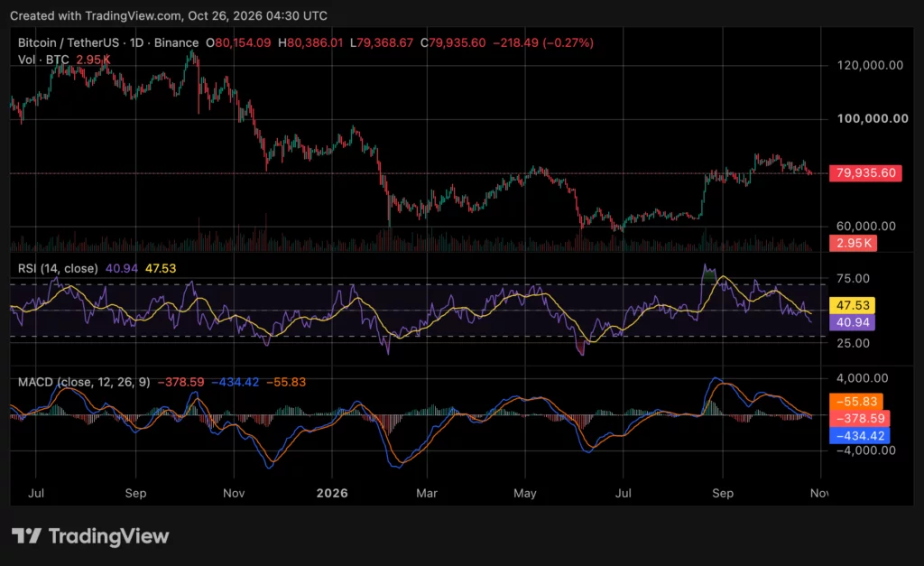Image resolution: width=924 pixels, height=566 pixels.
Task: Click the MACD legend value −434.42
Action: (x=236, y=382)
